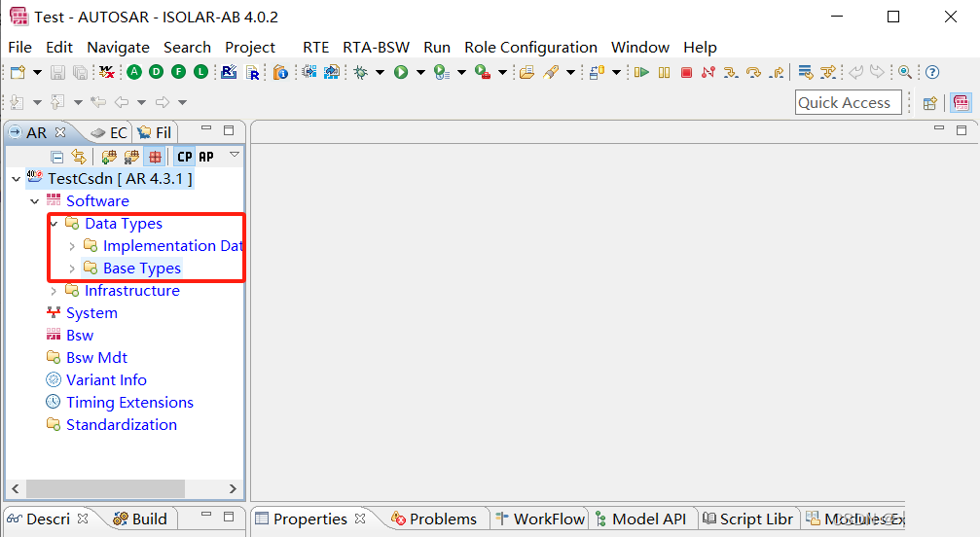Toggle the AP platform filter
The height and width of the screenshot is (537, 980).
pyautogui.click(x=206, y=157)
